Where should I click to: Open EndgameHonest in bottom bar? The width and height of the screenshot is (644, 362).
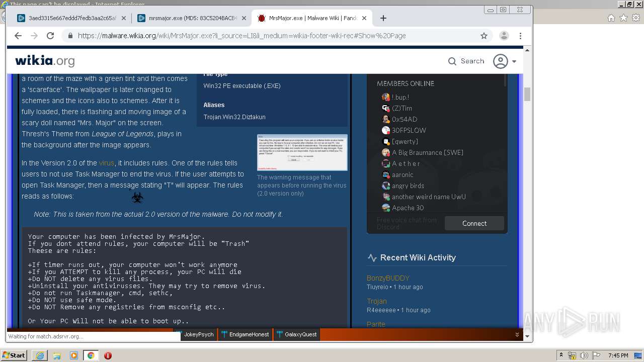click(x=245, y=334)
